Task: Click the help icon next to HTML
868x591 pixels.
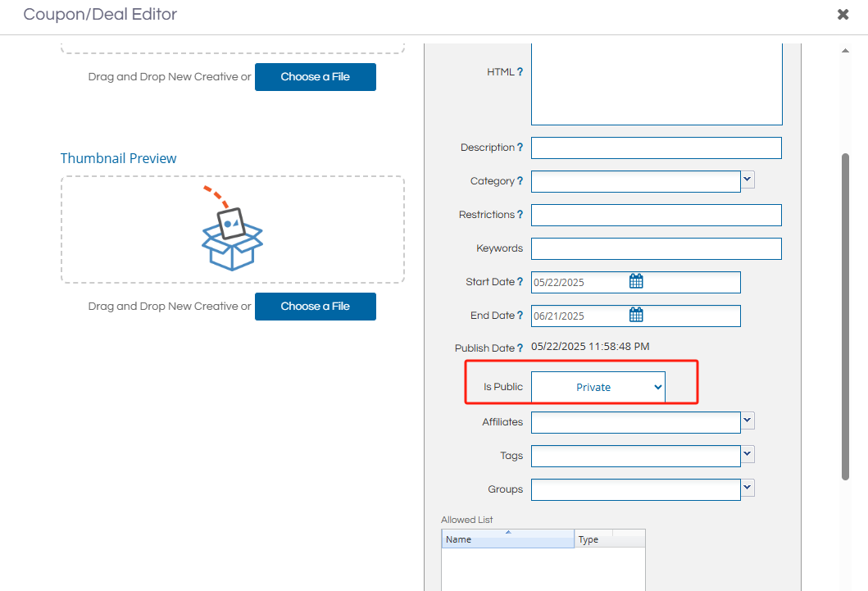Action: click(520, 72)
